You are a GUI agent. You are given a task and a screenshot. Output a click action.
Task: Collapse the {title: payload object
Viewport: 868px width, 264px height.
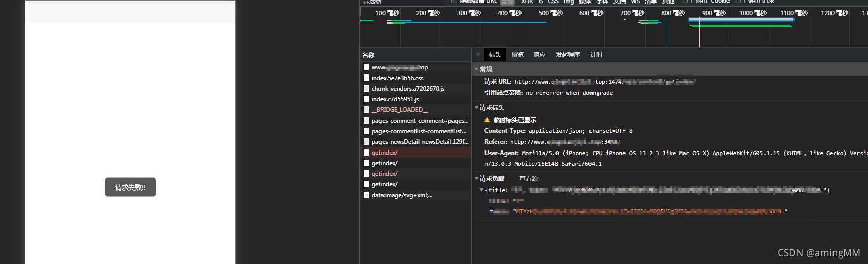[x=481, y=190]
